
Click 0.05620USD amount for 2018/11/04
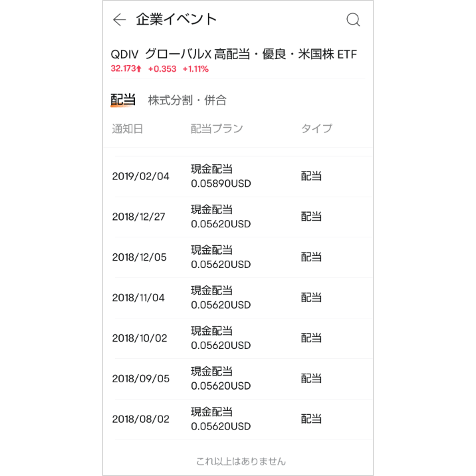(221, 304)
